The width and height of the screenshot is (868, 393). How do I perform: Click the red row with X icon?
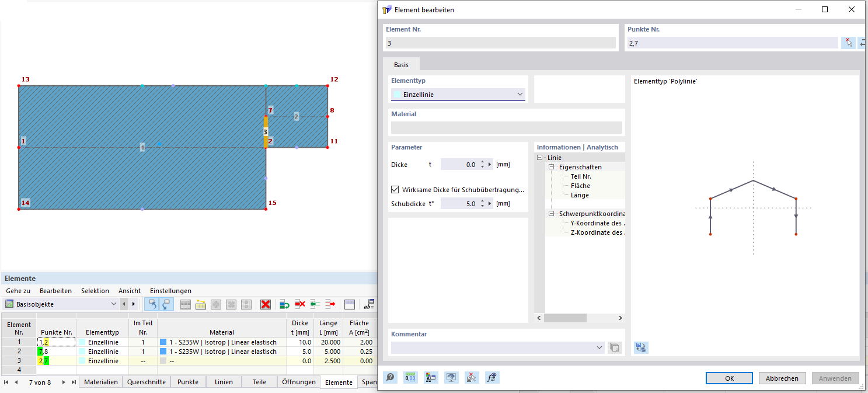[300, 304]
